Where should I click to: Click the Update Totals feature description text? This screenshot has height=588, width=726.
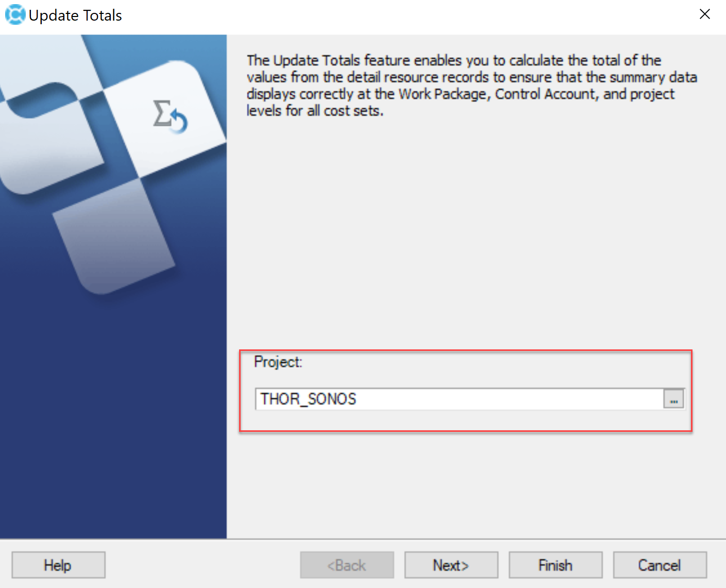click(471, 86)
